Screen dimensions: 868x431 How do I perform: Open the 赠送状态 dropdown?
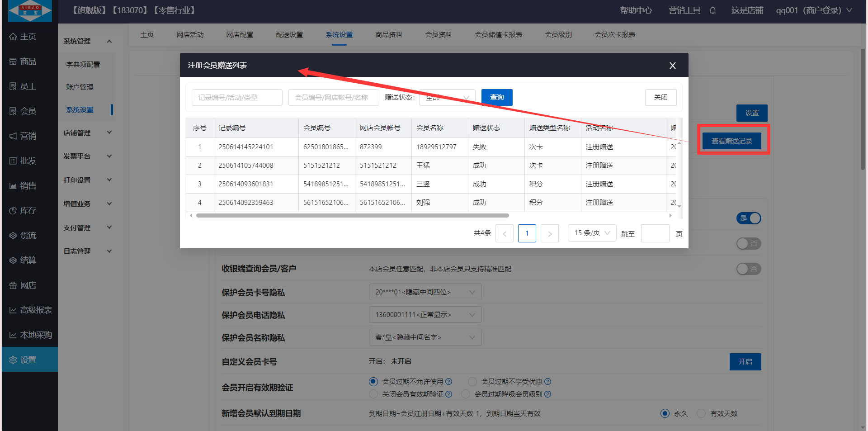pos(447,98)
